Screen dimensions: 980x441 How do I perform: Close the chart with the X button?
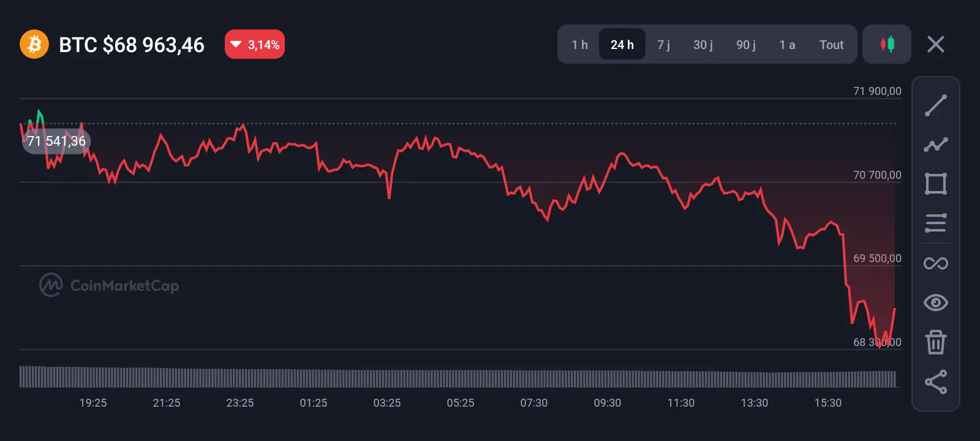[x=936, y=44]
